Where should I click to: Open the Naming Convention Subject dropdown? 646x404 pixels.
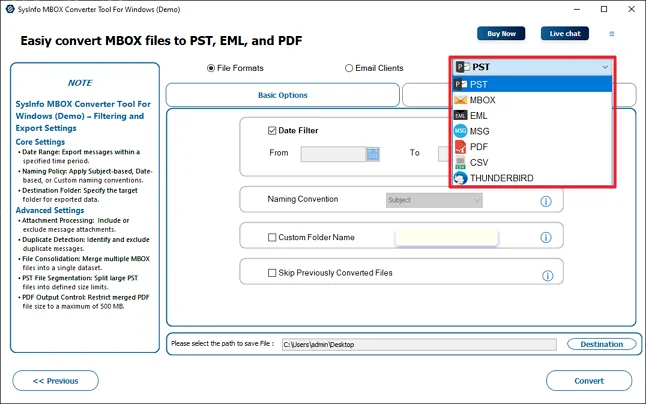pos(434,200)
